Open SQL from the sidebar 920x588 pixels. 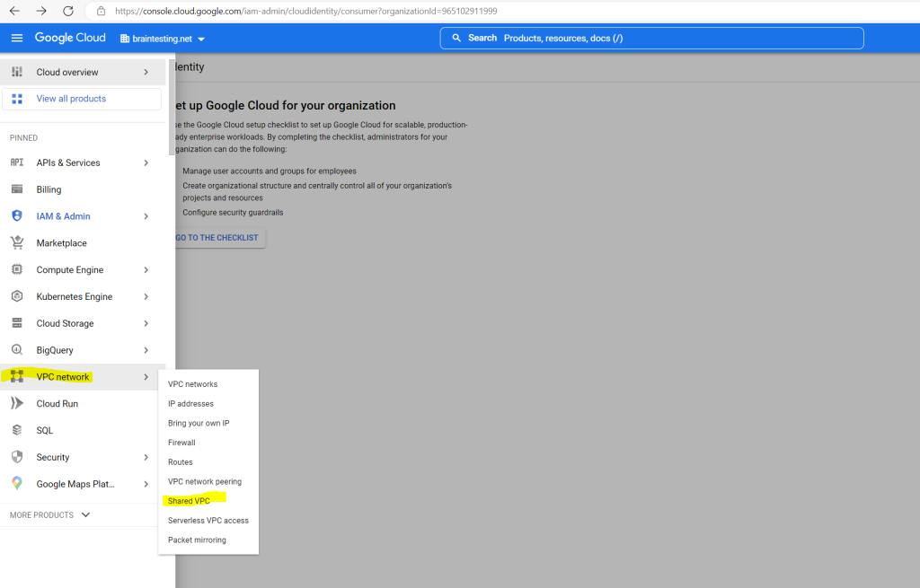[45, 430]
